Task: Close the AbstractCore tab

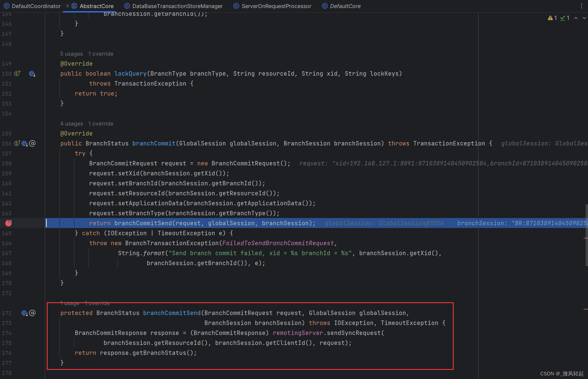Action: [68, 6]
